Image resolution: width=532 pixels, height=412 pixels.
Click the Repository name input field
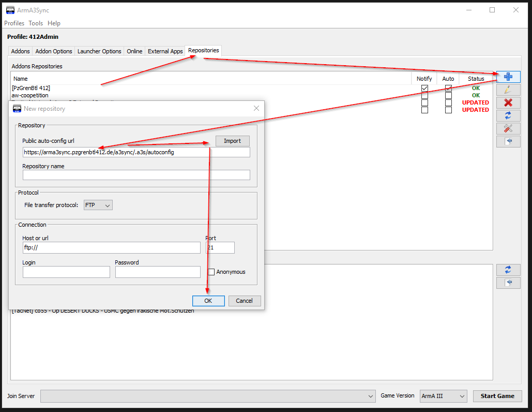coord(136,175)
